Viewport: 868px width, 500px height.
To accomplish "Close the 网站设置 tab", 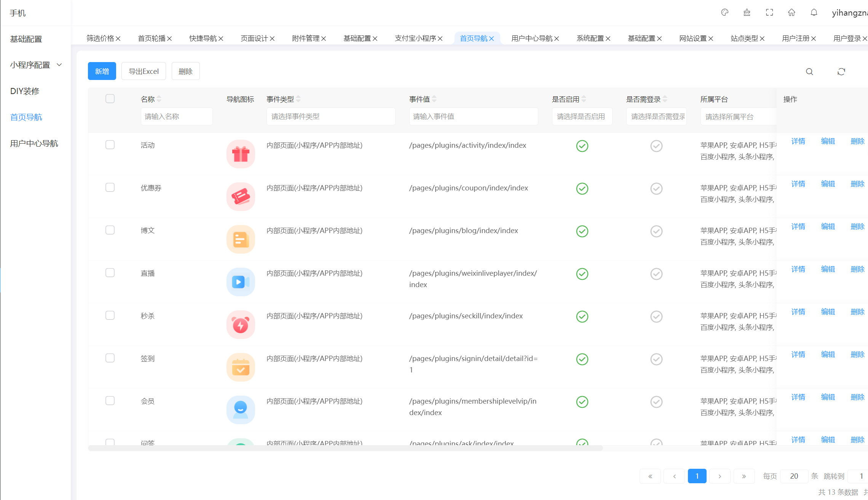I will (711, 38).
